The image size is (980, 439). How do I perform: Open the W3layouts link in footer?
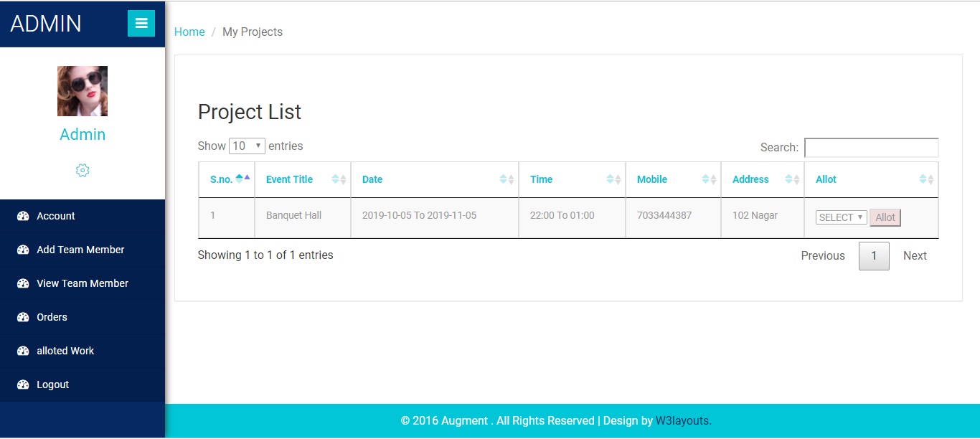point(682,420)
